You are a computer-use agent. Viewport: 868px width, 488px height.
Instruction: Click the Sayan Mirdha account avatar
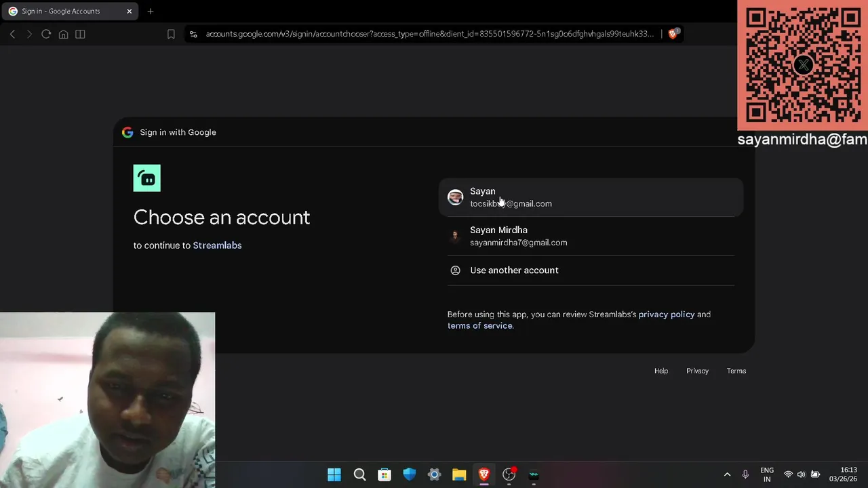tap(455, 236)
